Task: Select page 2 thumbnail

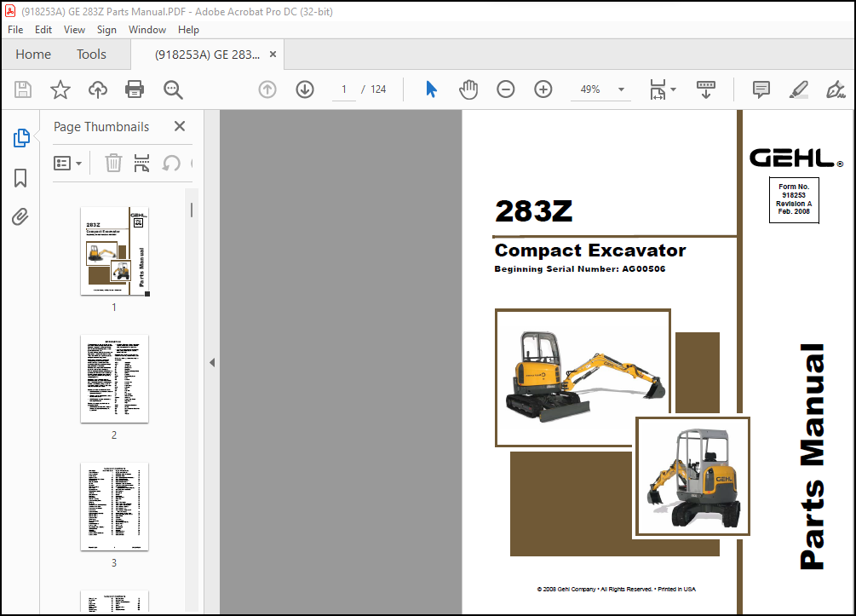Action: (115, 379)
